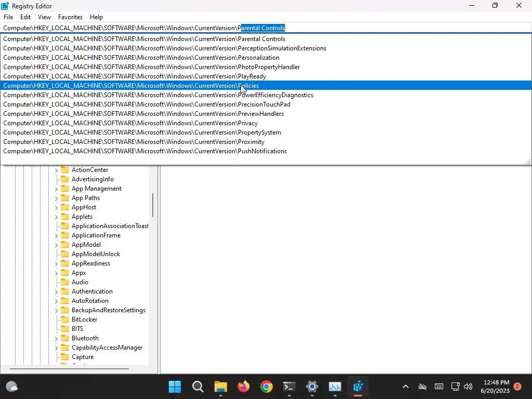This screenshot has width=532, height=399.
Task: Open the terminal app on taskbar
Action: tap(289, 387)
